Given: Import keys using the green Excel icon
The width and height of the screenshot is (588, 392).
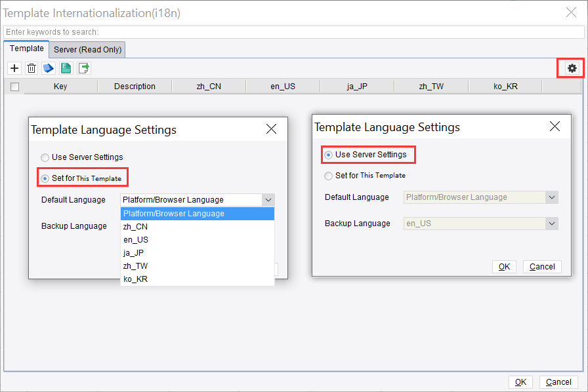Looking at the screenshot, I should click(x=65, y=68).
